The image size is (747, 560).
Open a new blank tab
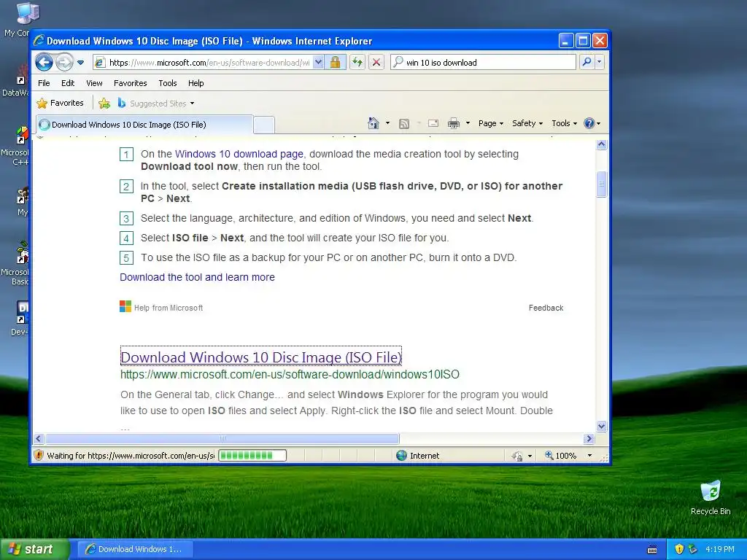click(264, 125)
